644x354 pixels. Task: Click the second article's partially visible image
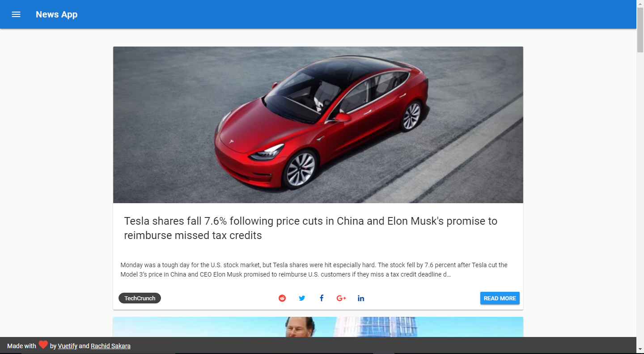coord(318,327)
